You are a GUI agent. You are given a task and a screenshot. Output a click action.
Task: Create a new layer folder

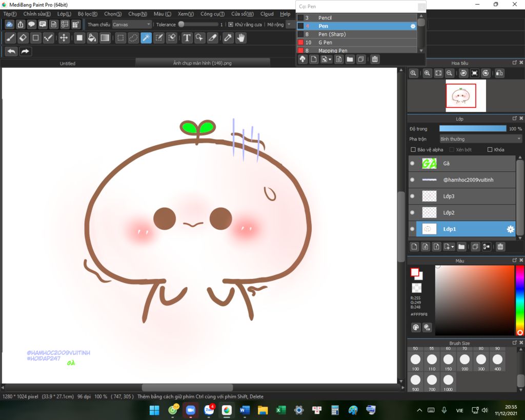pos(461,247)
